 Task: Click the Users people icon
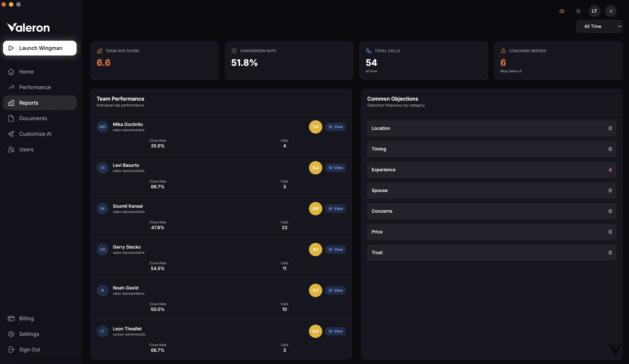click(11, 149)
